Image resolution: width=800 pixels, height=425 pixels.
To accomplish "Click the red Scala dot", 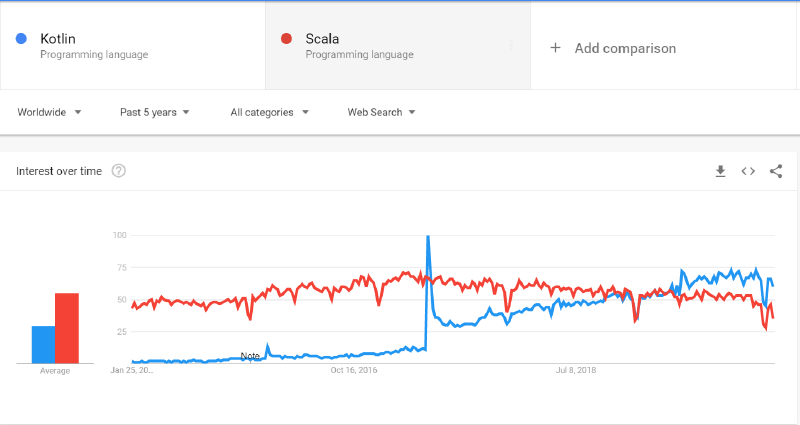I will pyautogui.click(x=286, y=39).
